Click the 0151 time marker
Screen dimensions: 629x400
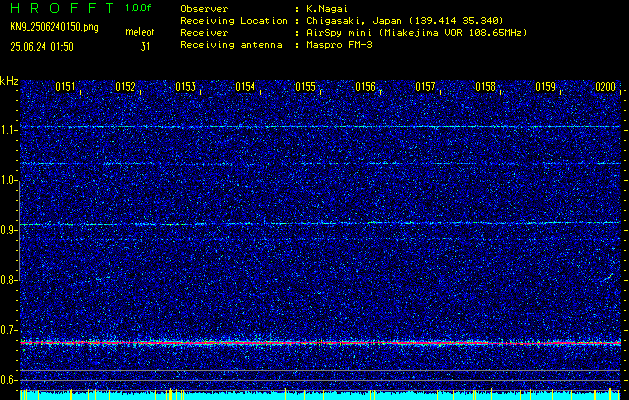pos(65,87)
